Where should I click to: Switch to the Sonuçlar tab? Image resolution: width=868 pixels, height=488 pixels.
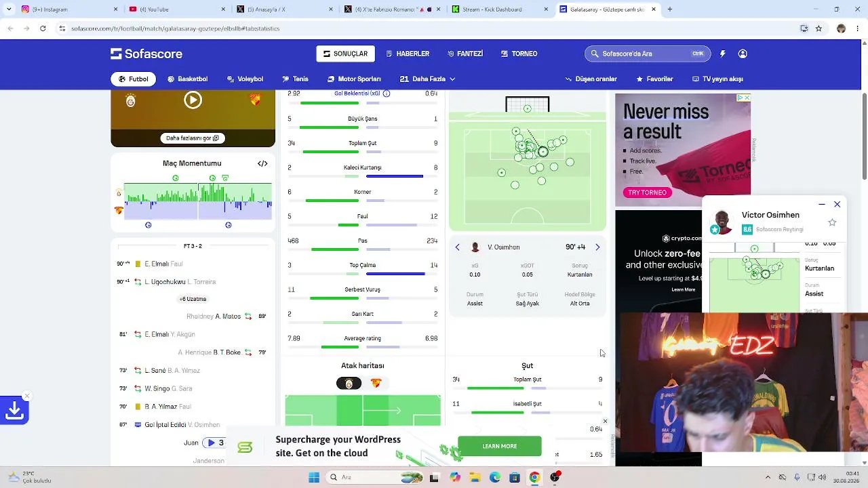tap(346, 54)
